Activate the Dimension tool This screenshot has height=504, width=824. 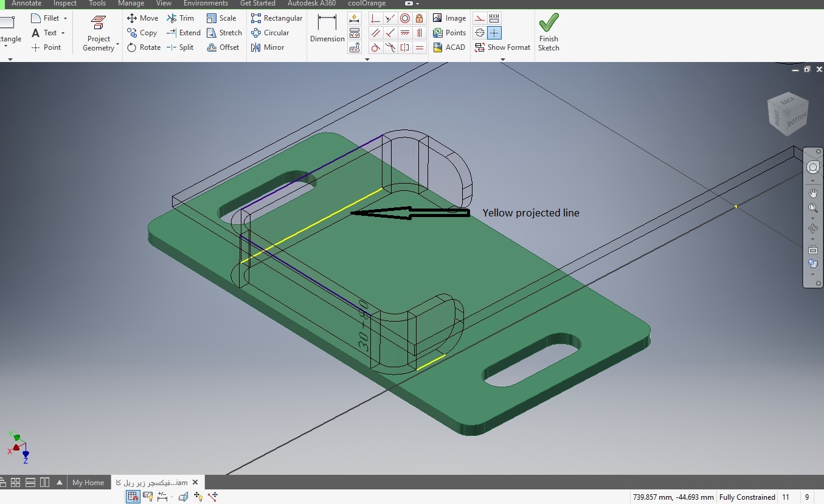[x=327, y=29]
